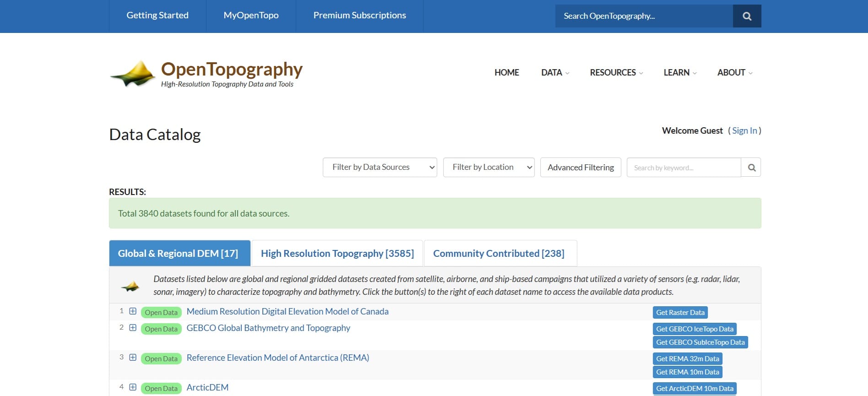Open Premium Subscriptions in top bar
Viewport: 868px width, 396px height.
coord(360,16)
